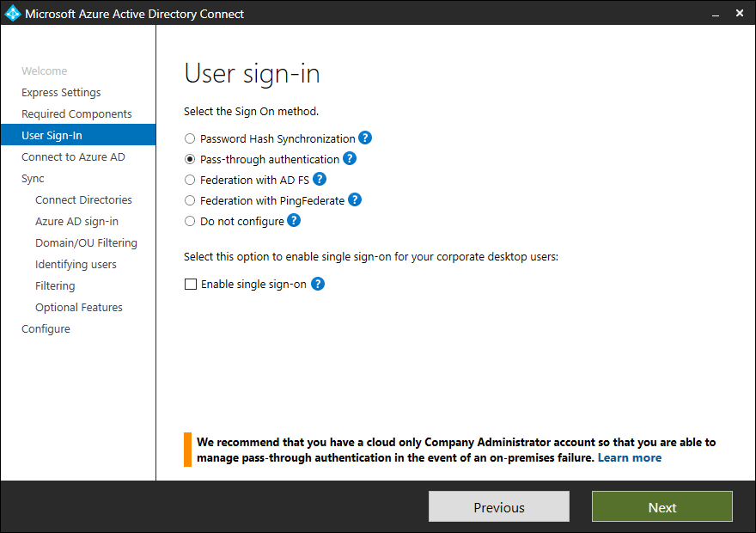Screen dimensions: 756x533
Task: Click help icon for Federation with AD FS
Action: (320, 179)
